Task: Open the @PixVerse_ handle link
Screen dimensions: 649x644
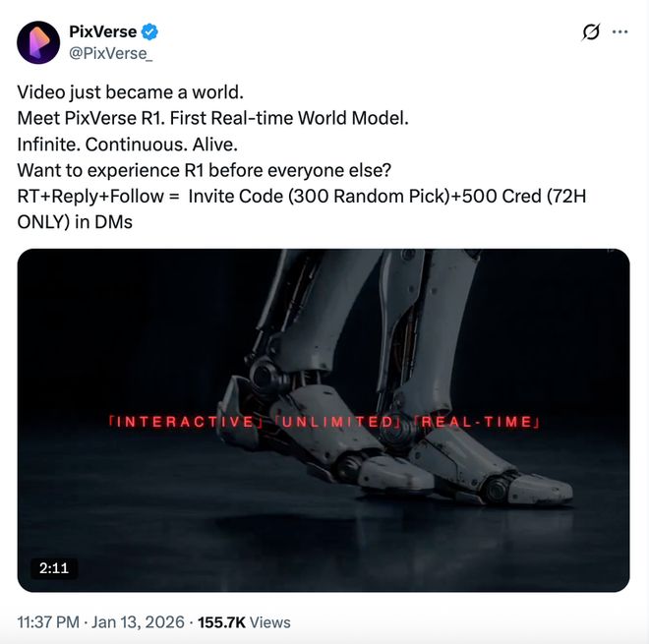Action: (111, 52)
